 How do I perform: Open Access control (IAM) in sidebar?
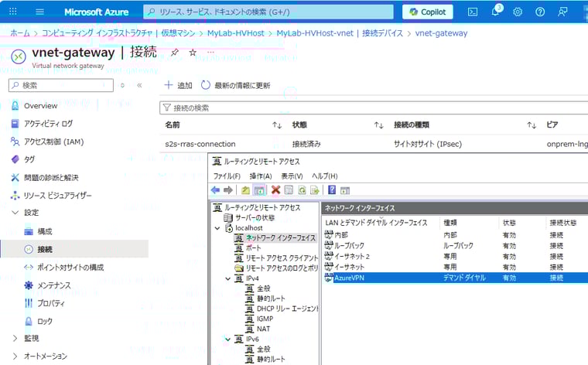point(53,142)
